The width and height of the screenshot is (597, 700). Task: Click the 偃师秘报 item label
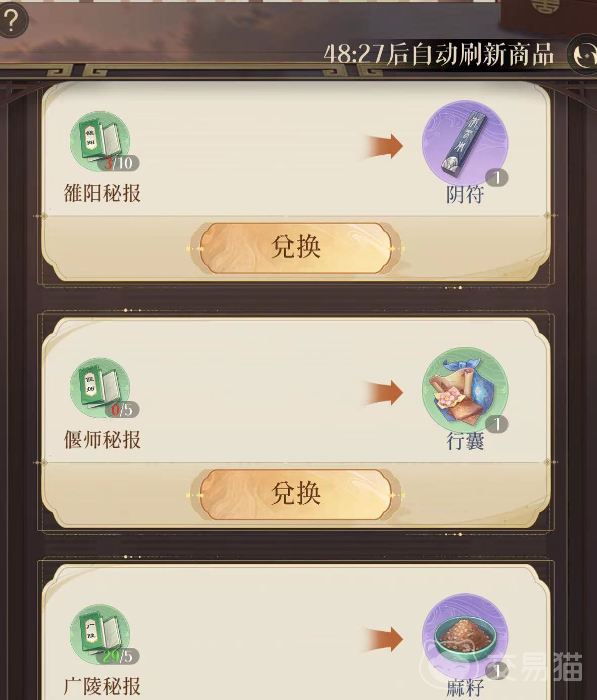102,440
